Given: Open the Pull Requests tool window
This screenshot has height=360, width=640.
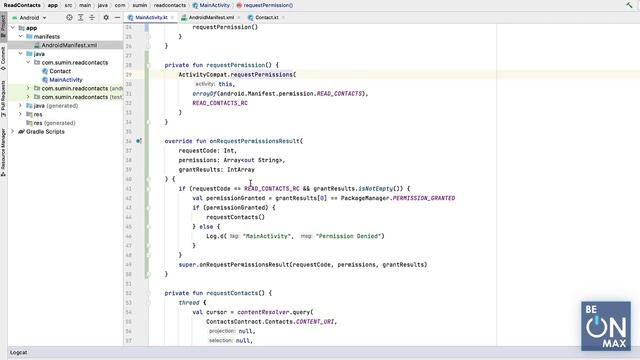Looking at the screenshot, I should [3, 99].
